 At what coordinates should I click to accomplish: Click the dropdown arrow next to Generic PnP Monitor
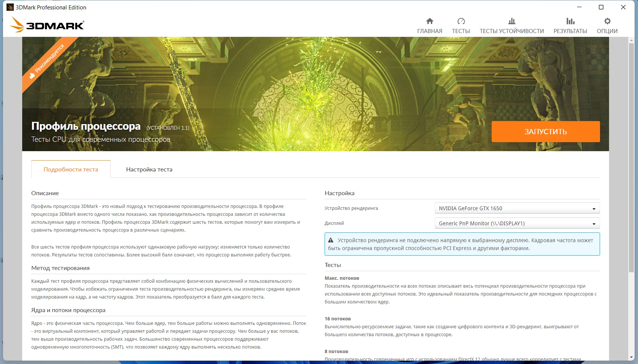(594, 224)
